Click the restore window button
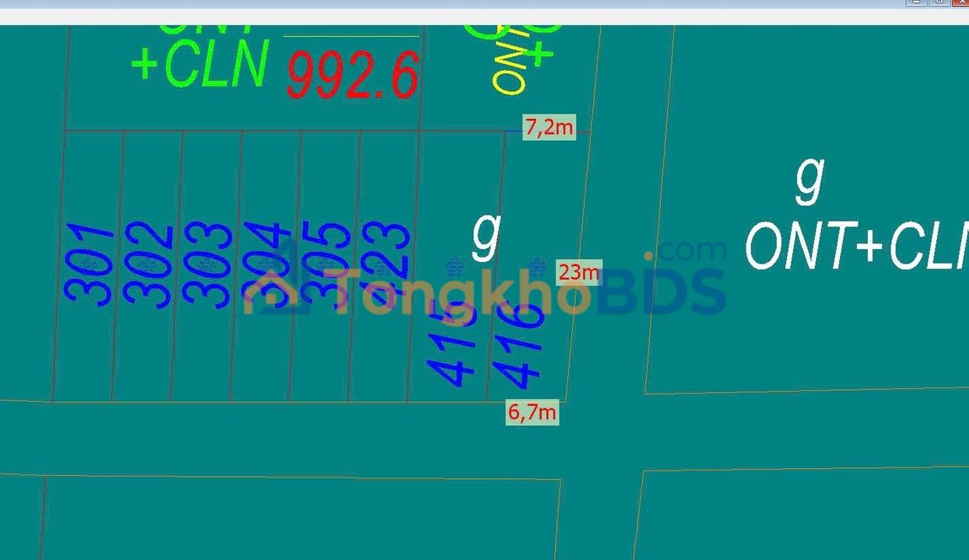The width and height of the screenshot is (969, 560). point(939,2)
